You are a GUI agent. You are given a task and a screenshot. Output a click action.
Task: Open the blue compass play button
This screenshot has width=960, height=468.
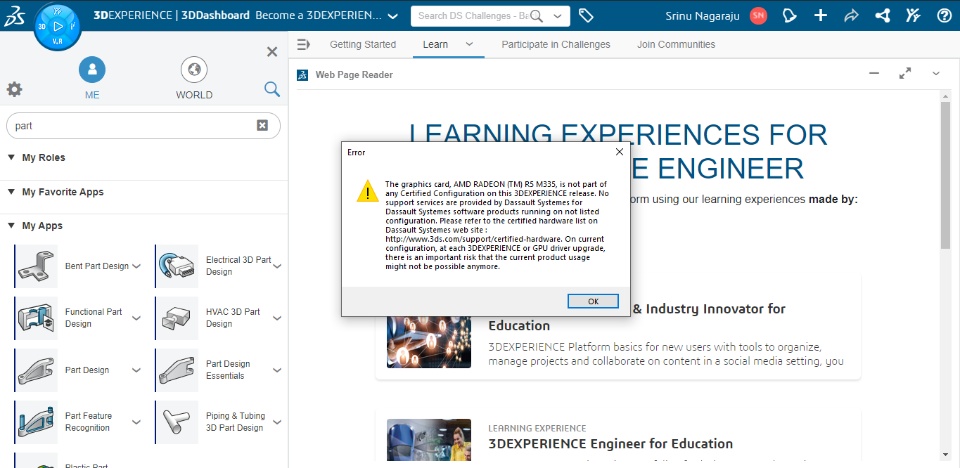(58, 26)
